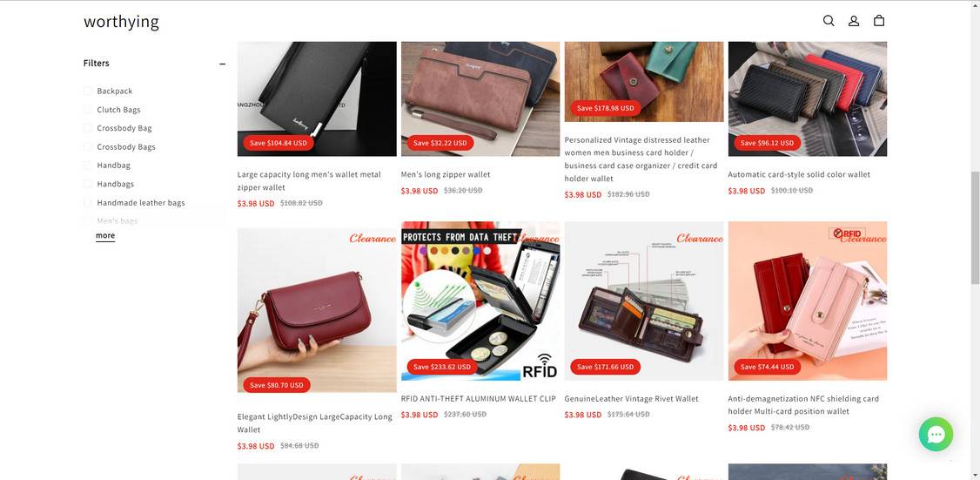This screenshot has width=980, height=480.
Task: Open GenuineLeather Vintage Rivet Wallet link
Action: (631, 399)
